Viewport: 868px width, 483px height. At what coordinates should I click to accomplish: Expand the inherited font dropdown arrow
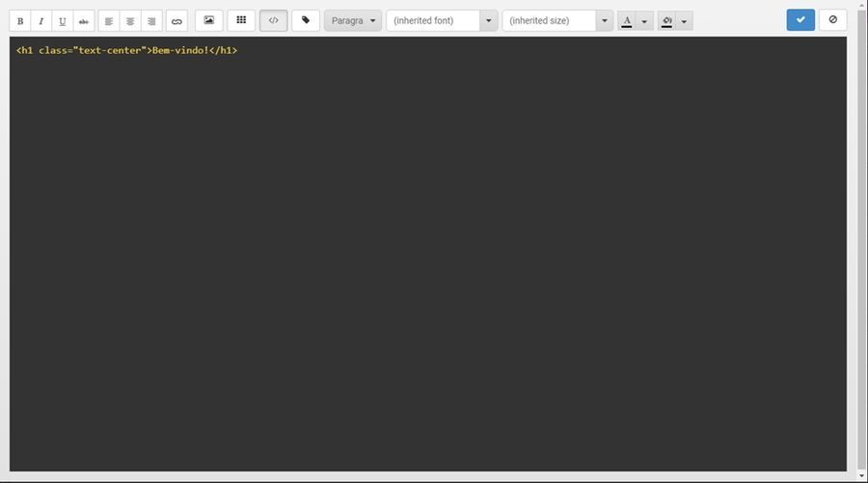(489, 21)
